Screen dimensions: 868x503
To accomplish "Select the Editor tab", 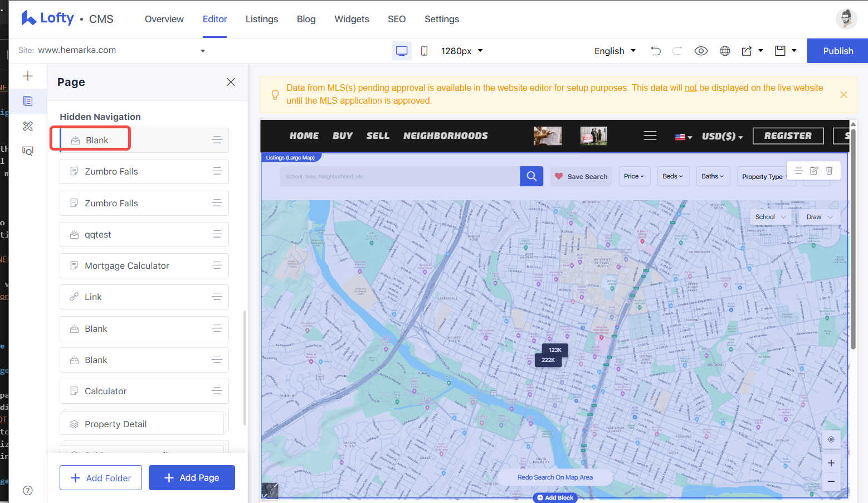I will click(214, 19).
